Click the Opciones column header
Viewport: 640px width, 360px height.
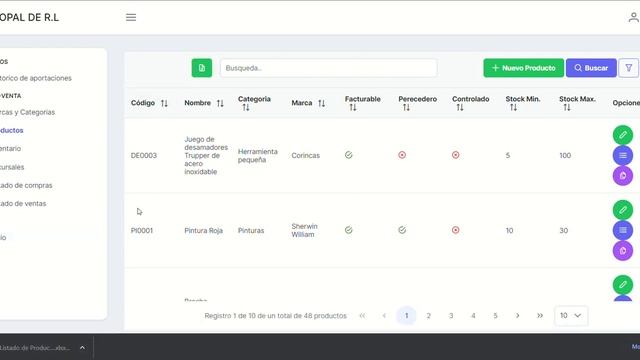point(626,103)
